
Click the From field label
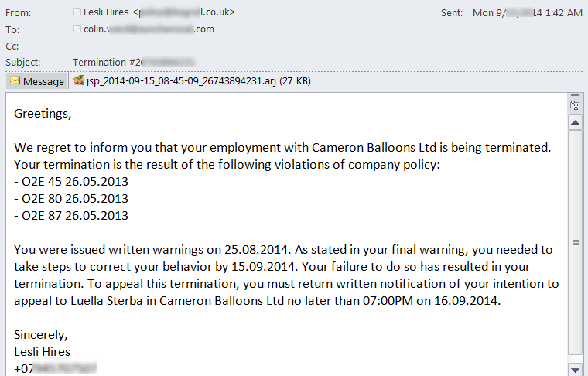pyautogui.click(x=18, y=13)
